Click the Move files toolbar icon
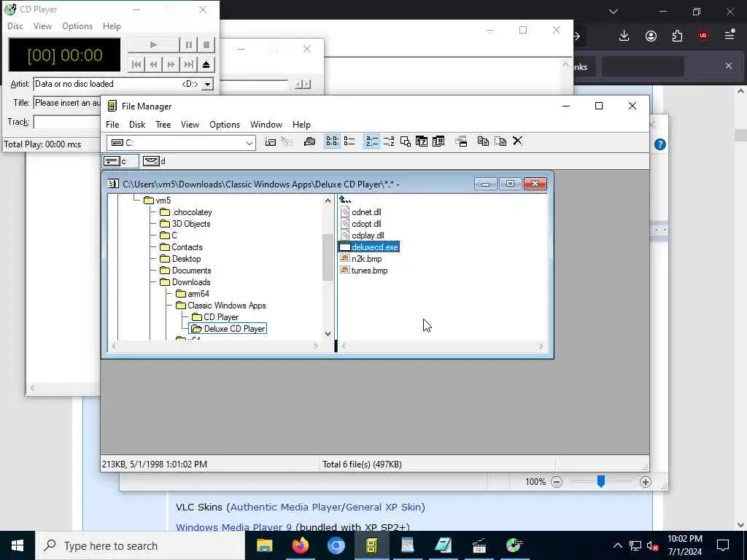 click(x=500, y=141)
